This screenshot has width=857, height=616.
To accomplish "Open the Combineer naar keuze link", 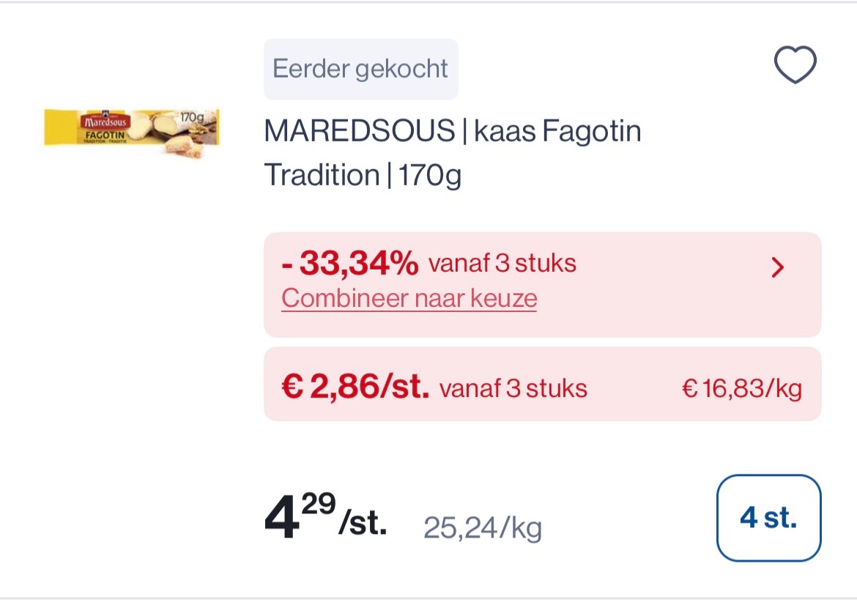I will click(x=408, y=298).
